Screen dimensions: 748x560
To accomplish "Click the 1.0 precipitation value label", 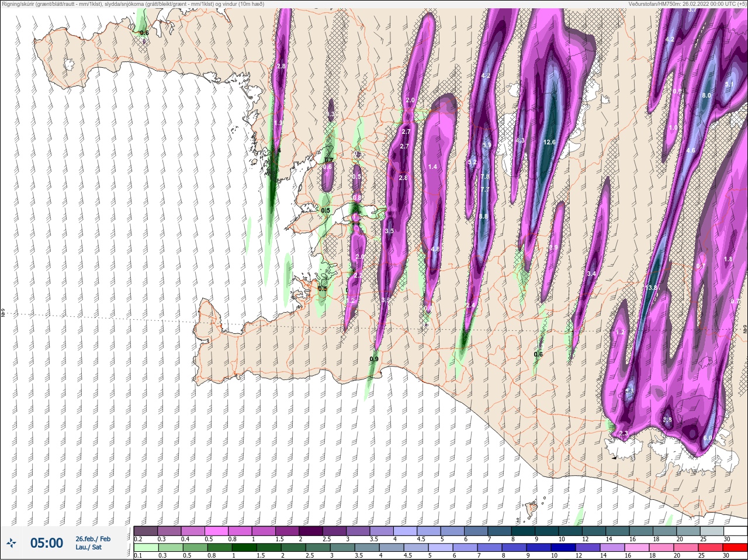I will click(673, 127).
